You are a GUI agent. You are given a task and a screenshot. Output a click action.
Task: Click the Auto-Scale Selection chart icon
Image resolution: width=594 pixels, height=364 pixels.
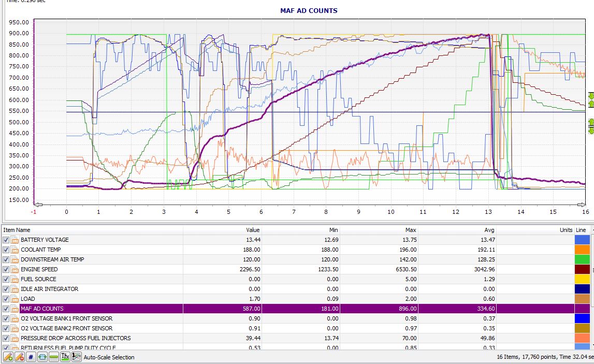[x=77, y=357]
